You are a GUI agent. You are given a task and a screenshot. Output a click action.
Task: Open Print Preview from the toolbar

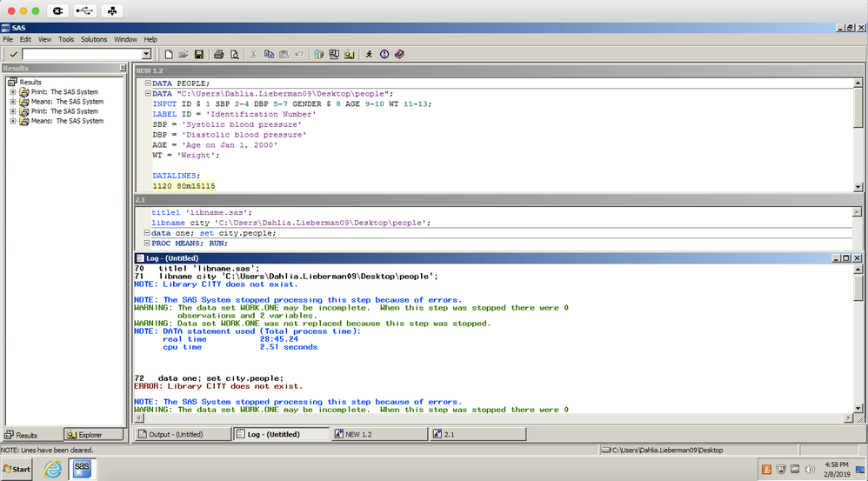coord(234,54)
